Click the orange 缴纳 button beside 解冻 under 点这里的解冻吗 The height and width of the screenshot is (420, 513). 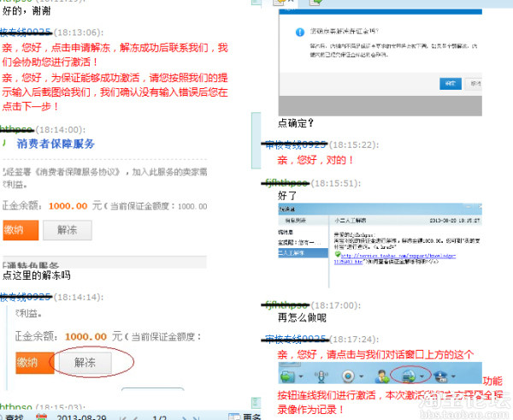pos(21,230)
